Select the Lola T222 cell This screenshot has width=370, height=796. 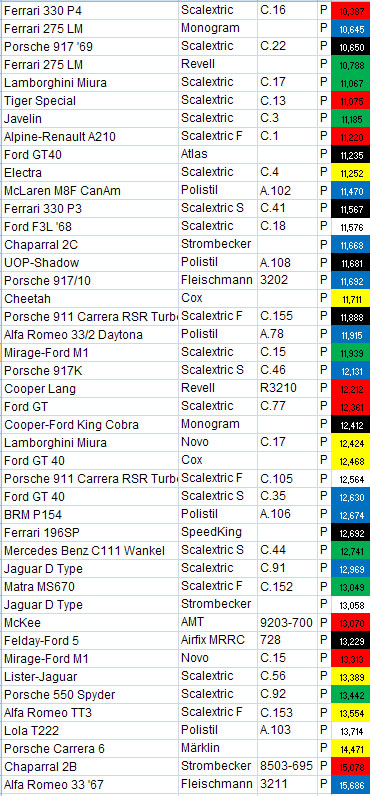[x=90, y=731]
